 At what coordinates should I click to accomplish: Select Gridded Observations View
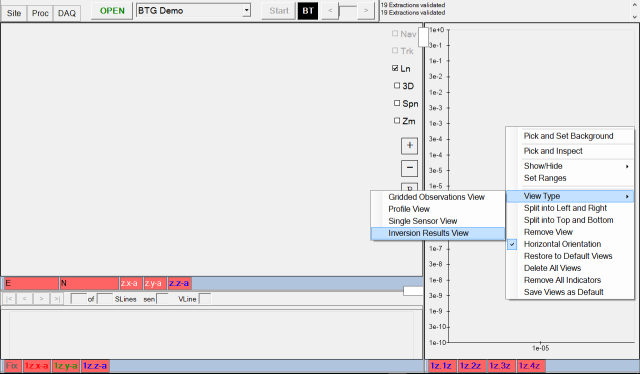(x=438, y=197)
